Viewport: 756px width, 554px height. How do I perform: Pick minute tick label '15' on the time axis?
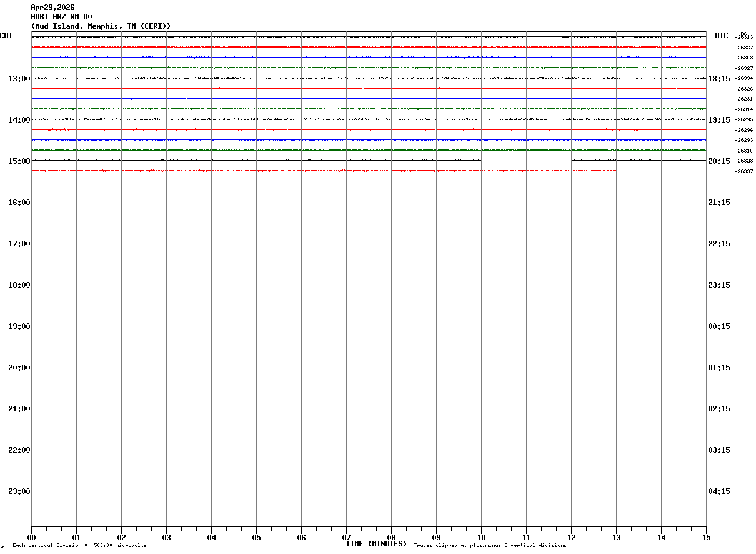pyautogui.click(x=706, y=538)
